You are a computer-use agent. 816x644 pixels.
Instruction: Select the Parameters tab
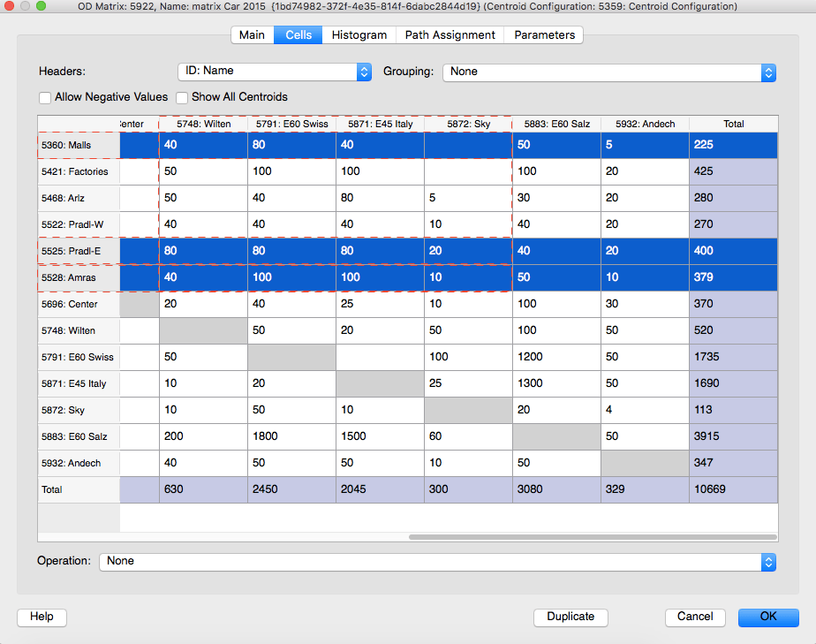544,34
